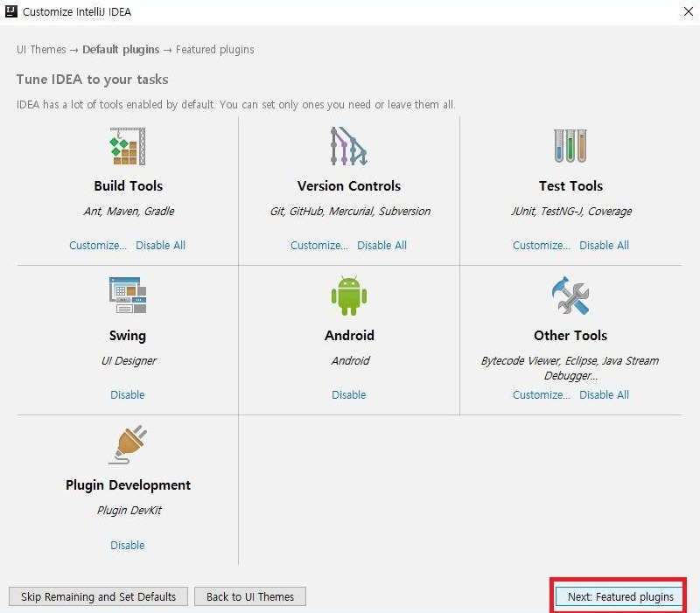Disable the Android plugin

click(x=348, y=395)
